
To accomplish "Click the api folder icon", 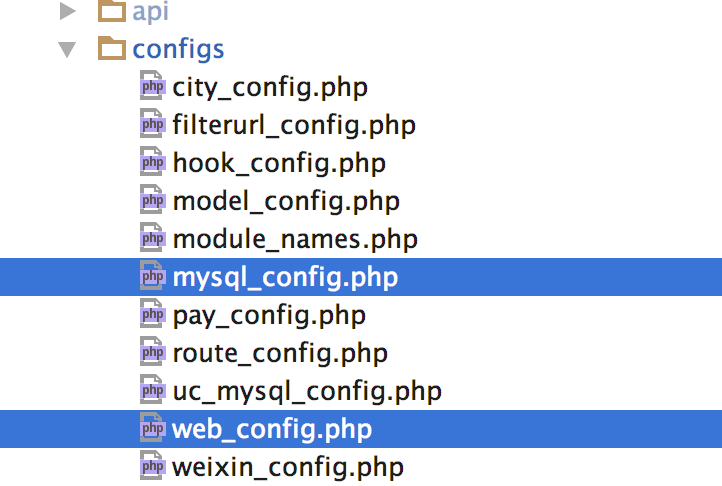I will pos(112,12).
